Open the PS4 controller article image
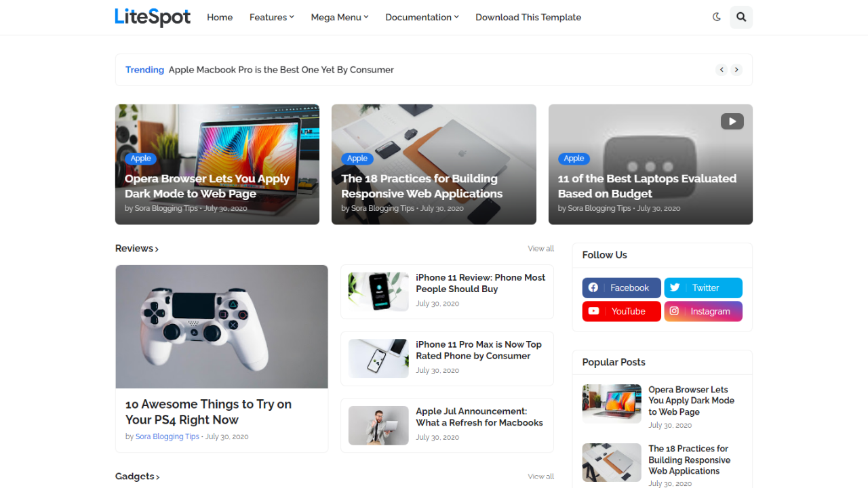Image resolution: width=868 pixels, height=488 pixels. click(222, 327)
